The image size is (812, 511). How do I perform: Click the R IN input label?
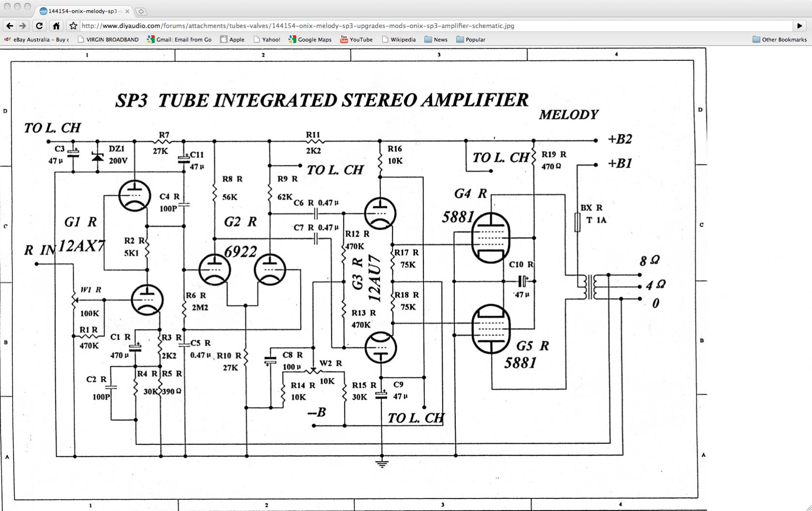tap(40, 250)
